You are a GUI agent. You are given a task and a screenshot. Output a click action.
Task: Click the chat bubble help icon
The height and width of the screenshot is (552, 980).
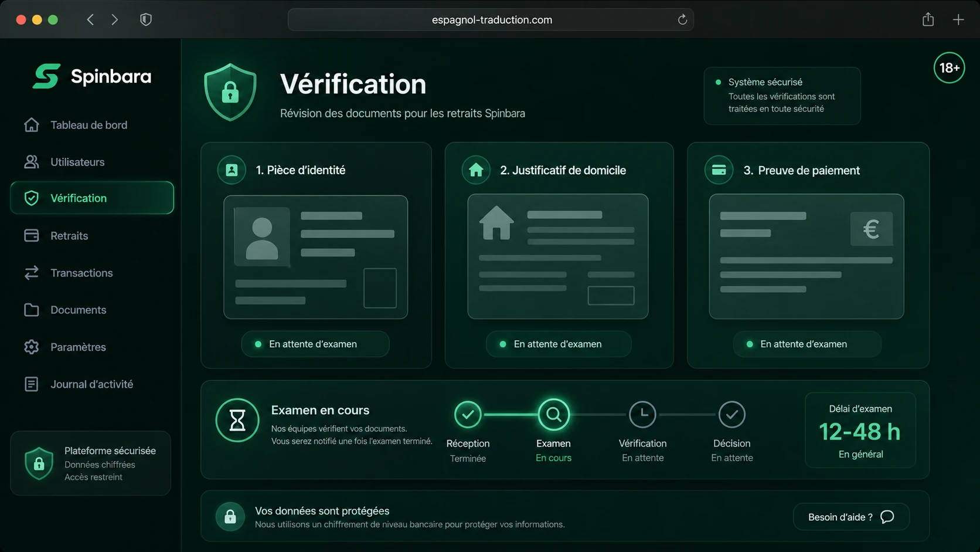pyautogui.click(x=887, y=517)
